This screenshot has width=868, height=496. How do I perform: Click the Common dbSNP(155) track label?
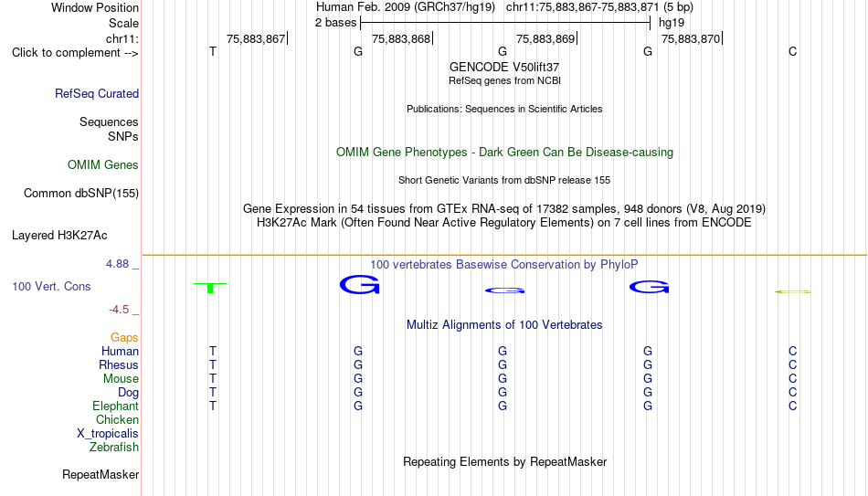click(x=81, y=194)
